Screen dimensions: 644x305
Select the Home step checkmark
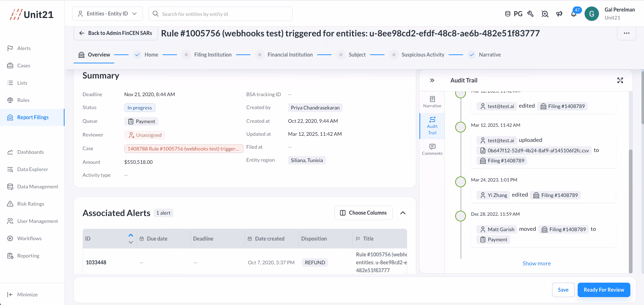pyautogui.click(x=137, y=55)
